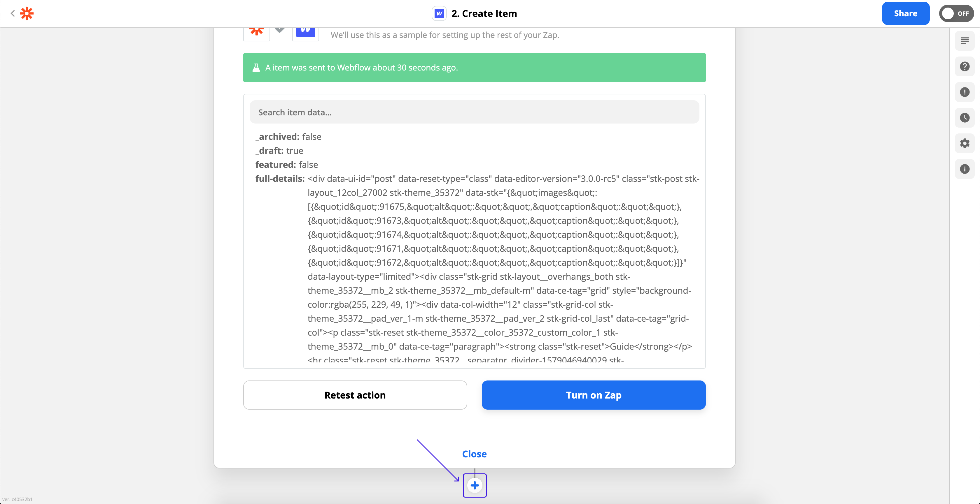
Task: Click the orange Zapier trigger step icon
Action: point(256,30)
